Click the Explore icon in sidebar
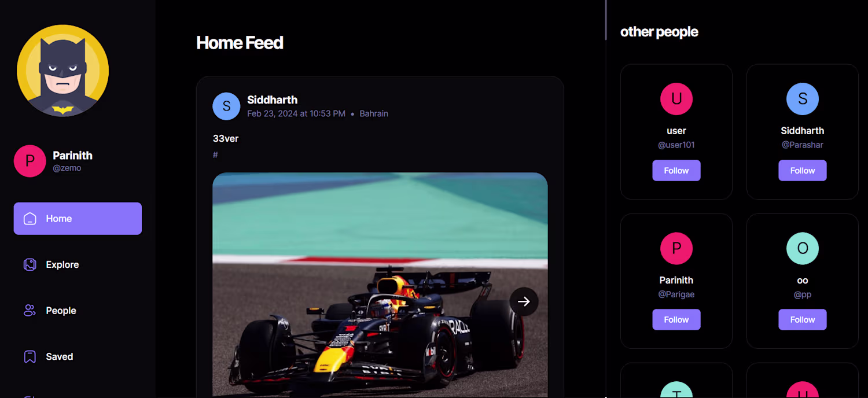The image size is (868, 398). 30,264
